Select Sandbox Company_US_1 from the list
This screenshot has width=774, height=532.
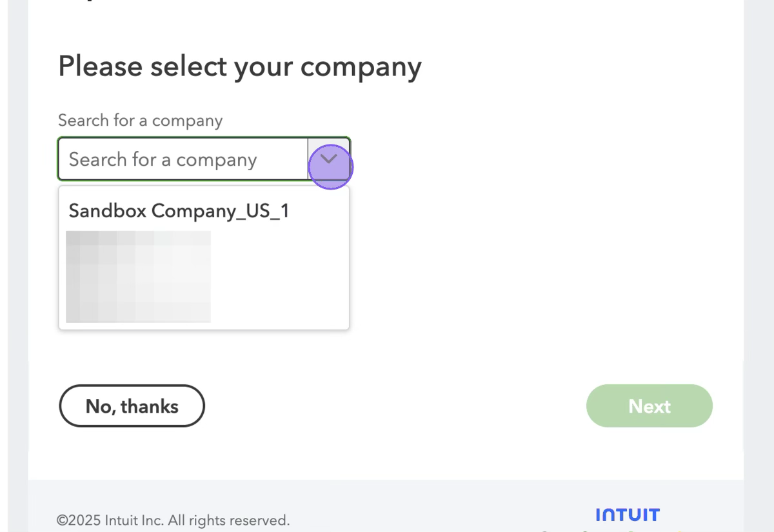(x=179, y=211)
